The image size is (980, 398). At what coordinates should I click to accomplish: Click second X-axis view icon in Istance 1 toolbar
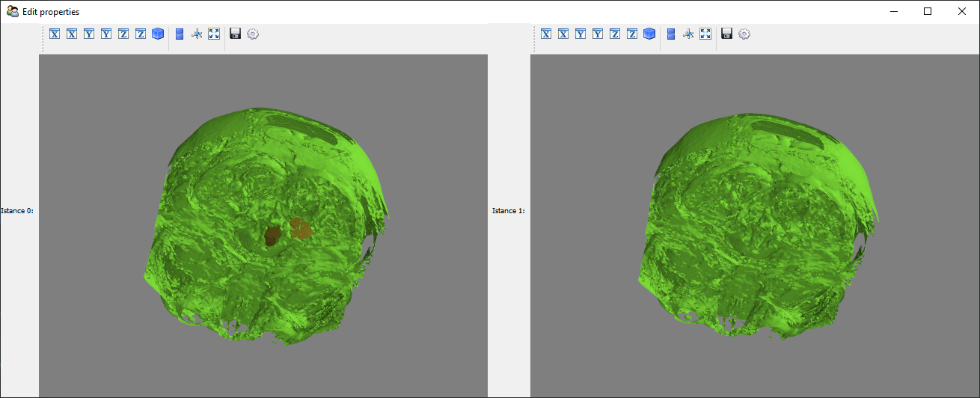click(563, 34)
